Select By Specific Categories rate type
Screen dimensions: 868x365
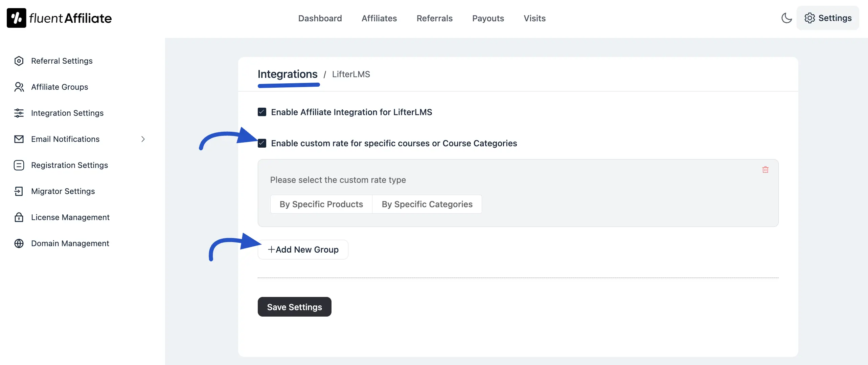tap(427, 204)
